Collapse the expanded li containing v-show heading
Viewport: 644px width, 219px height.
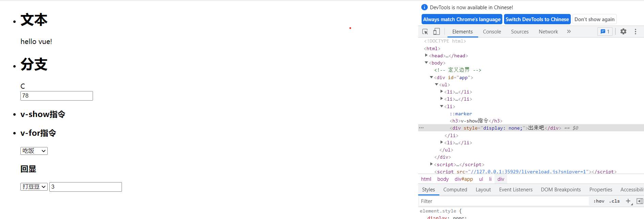coord(441,106)
